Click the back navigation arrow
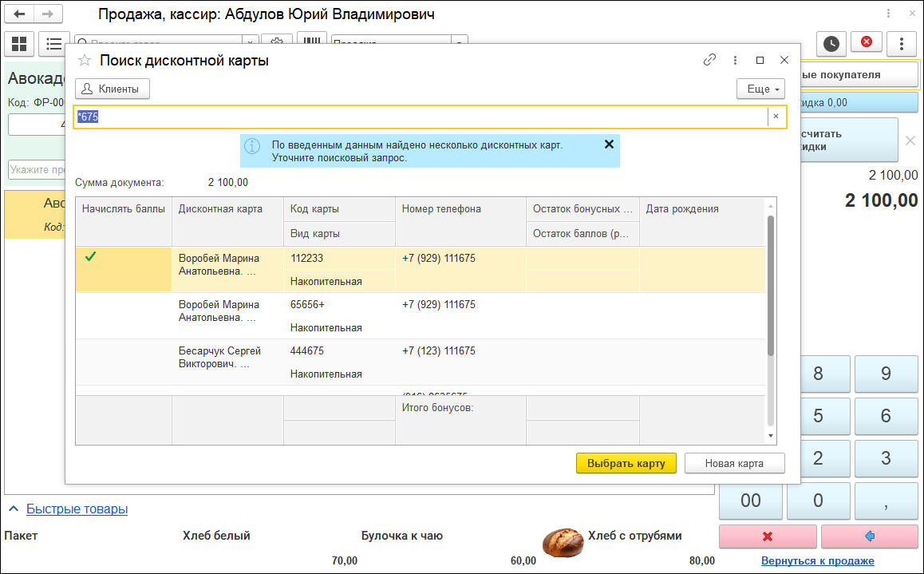This screenshot has height=574, width=924. [19, 14]
